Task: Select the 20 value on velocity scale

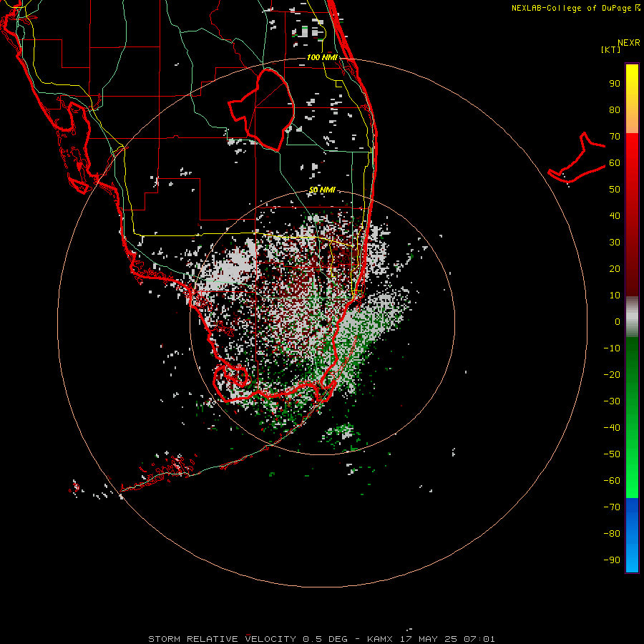Action: tap(615, 269)
